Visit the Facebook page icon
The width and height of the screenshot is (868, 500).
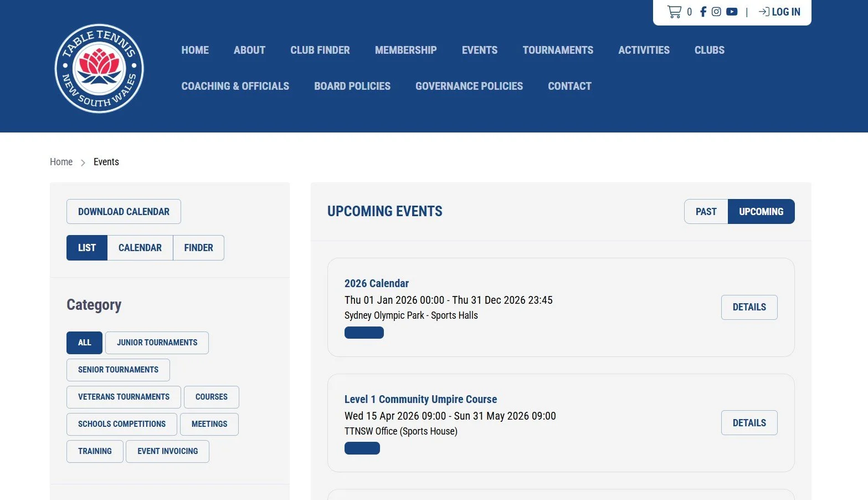[703, 12]
